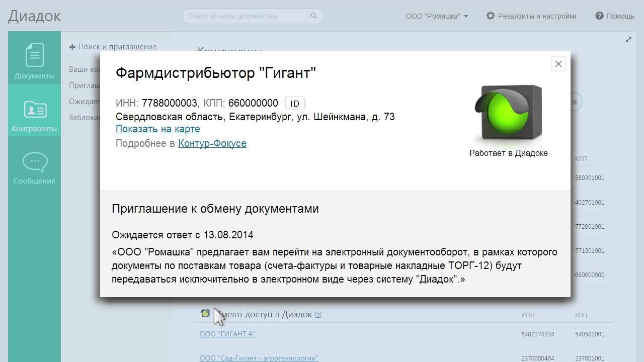The height and width of the screenshot is (362, 644).
Task: Click Ожидается ответ с 13.08.2014 text
Action: [x=183, y=235]
